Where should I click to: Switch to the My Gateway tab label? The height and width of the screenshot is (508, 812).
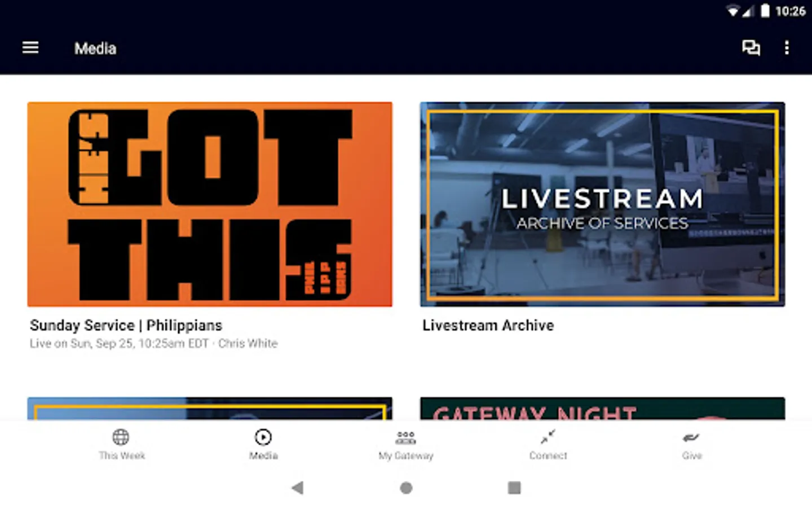(x=406, y=456)
